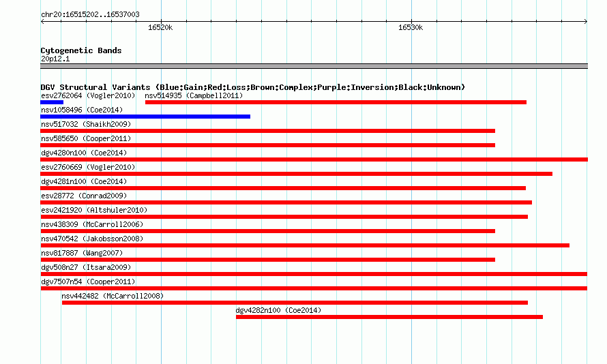Screen dimensions: 607x364
Task: Select the dgv508n27 (Itsara2009) label
Action: click(x=86, y=267)
